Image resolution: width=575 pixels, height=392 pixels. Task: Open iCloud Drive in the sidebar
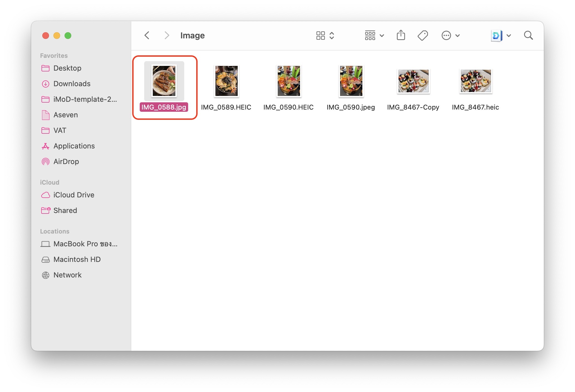pyautogui.click(x=73, y=195)
